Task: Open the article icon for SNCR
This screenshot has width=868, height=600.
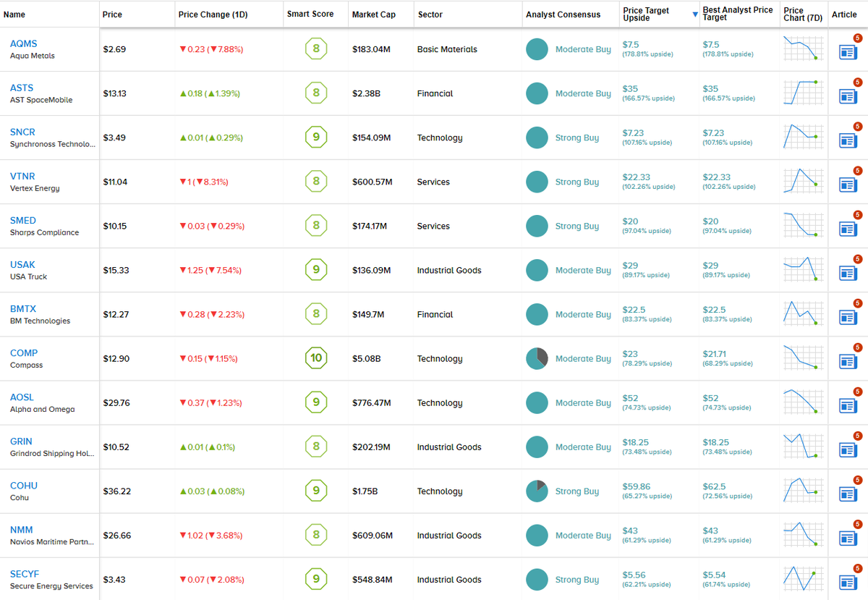Action: (846, 140)
